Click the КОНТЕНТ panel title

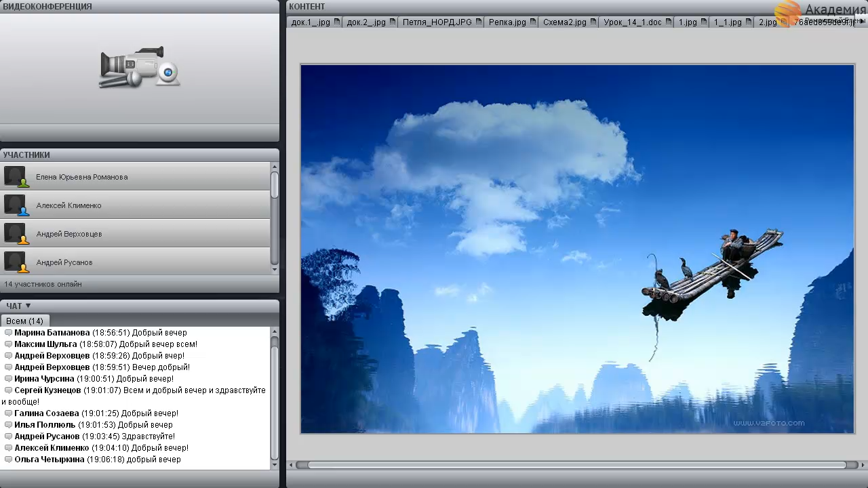point(307,6)
